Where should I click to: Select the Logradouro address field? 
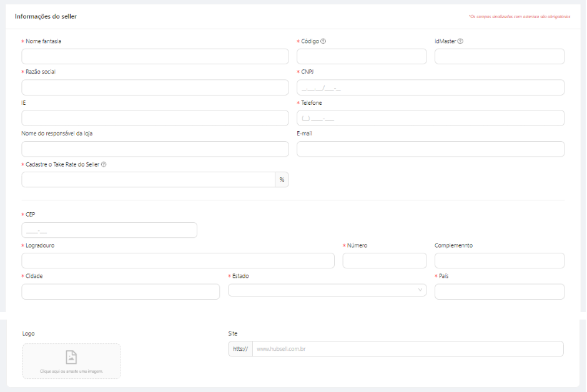coord(178,261)
